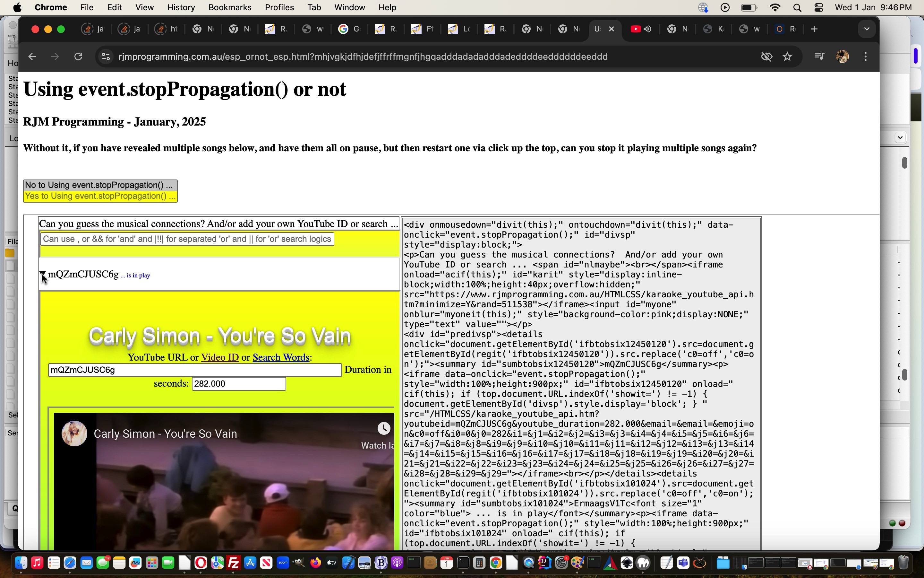Image resolution: width=924 pixels, height=578 pixels.
Task: Open QuickTime Player from the Dock
Action: point(528,563)
